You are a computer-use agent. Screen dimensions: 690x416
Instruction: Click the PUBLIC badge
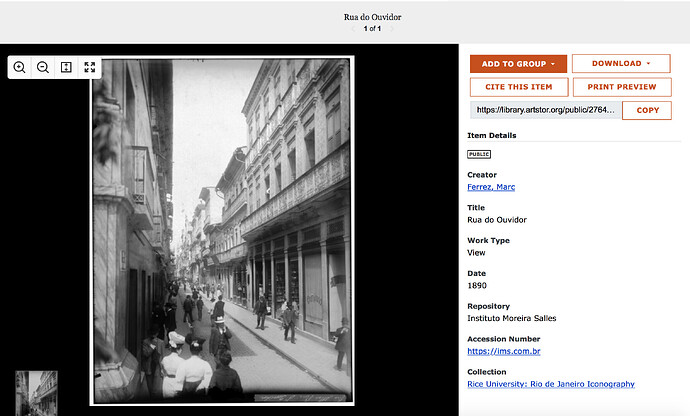(x=479, y=154)
